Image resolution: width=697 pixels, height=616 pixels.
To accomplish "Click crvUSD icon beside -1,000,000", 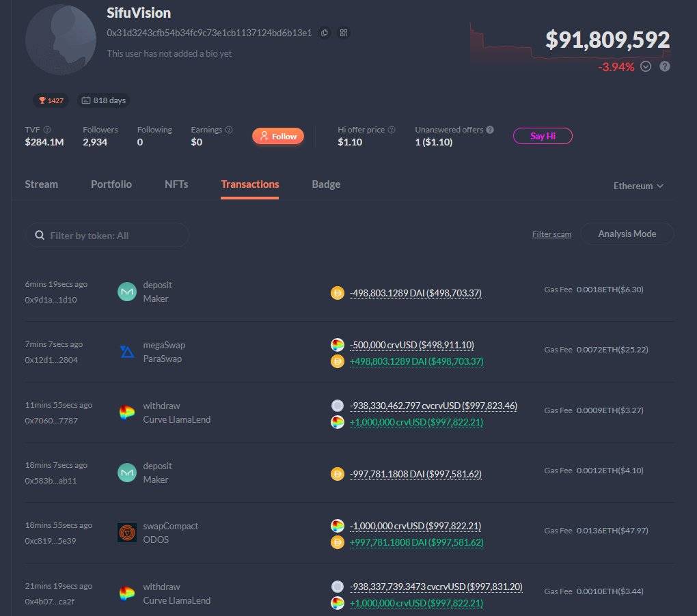I will tap(338, 526).
